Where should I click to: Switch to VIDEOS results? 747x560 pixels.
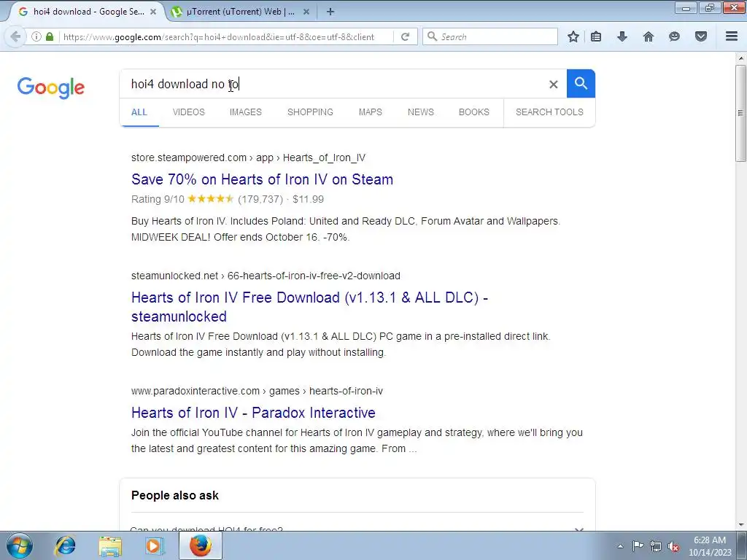(189, 112)
